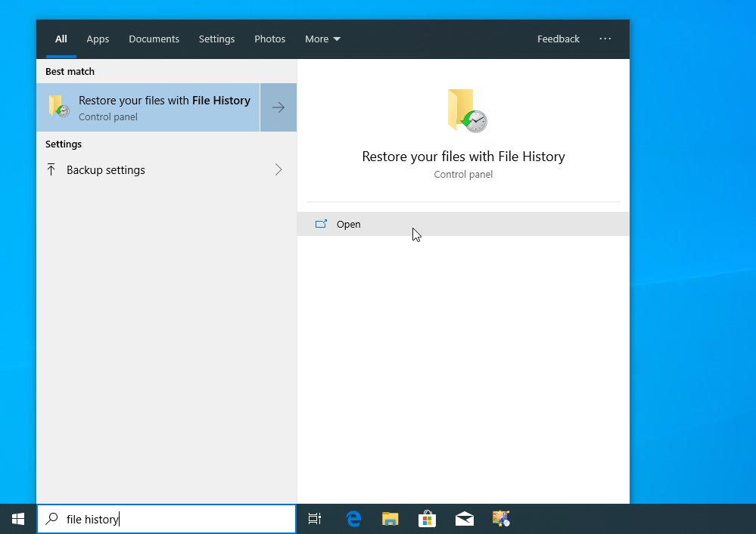Click the Open action icon
Image resolution: width=756 pixels, height=534 pixels.
[321, 224]
